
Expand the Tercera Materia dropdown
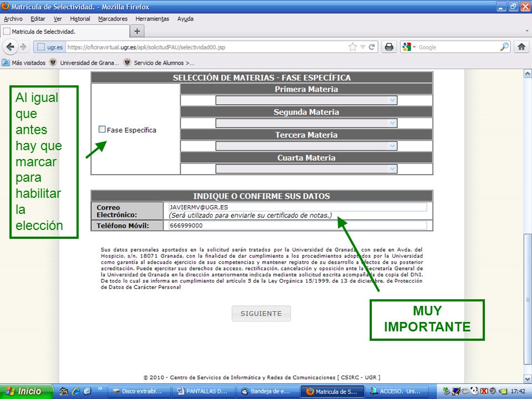[306, 146]
